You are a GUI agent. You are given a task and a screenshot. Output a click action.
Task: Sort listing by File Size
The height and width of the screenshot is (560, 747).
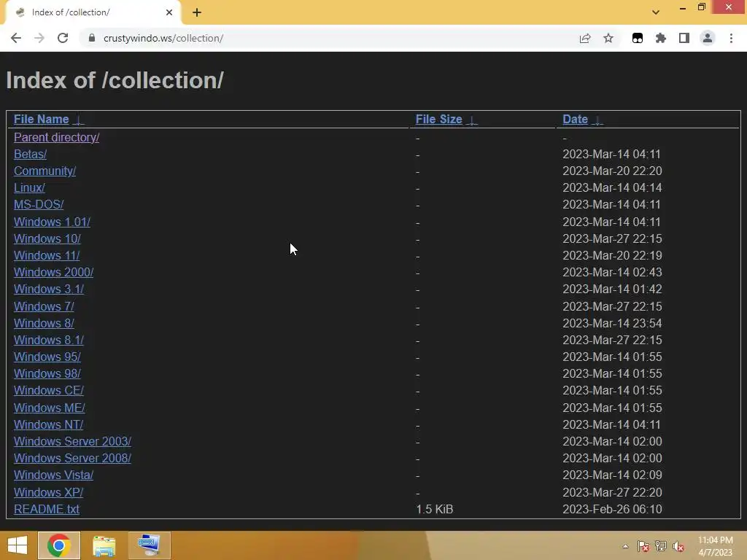(438, 119)
